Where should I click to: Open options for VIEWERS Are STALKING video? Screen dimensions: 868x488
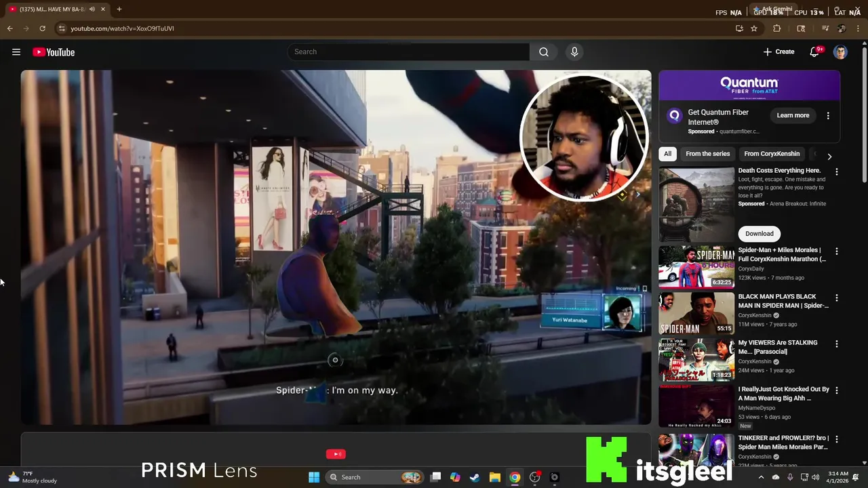coord(836,344)
